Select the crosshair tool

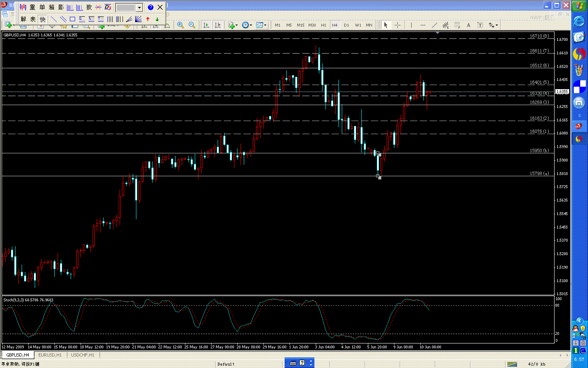397,25
